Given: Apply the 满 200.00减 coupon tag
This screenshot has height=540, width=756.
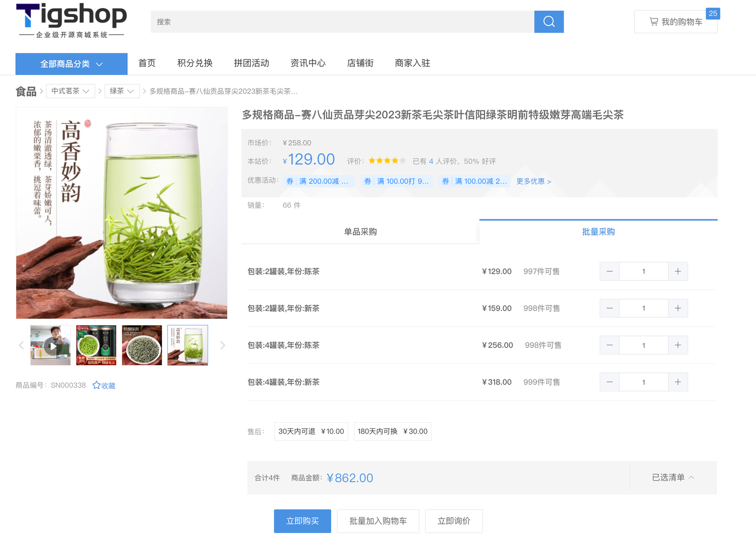Looking at the screenshot, I should pos(318,181).
